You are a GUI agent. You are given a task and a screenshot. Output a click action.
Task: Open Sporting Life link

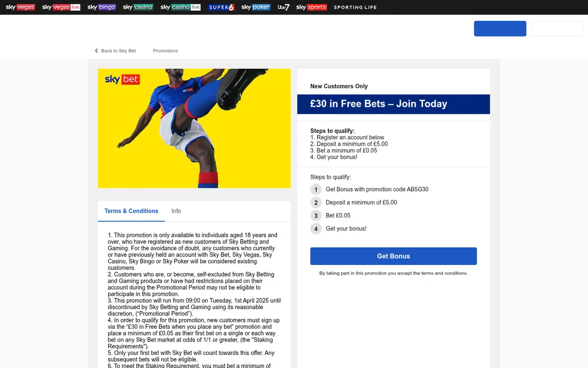tap(355, 7)
